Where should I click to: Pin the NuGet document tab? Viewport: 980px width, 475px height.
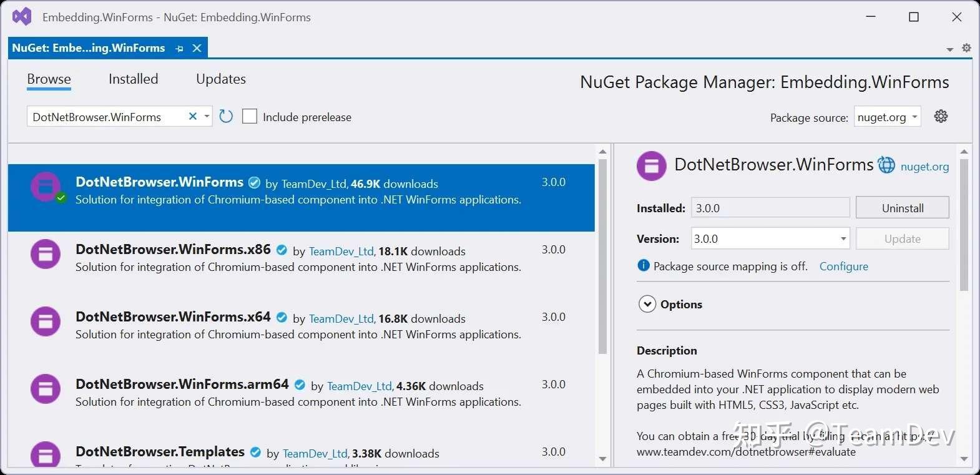180,48
